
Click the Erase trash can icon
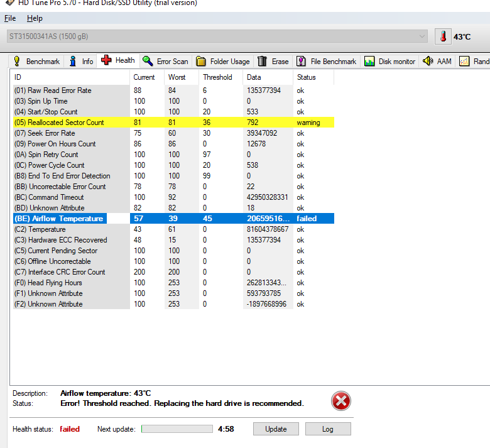coord(262,62)
